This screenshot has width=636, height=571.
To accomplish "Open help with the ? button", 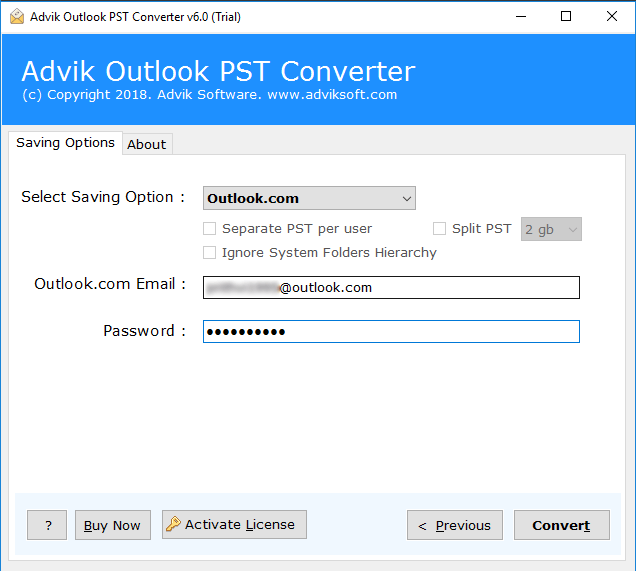I will 47,525.
